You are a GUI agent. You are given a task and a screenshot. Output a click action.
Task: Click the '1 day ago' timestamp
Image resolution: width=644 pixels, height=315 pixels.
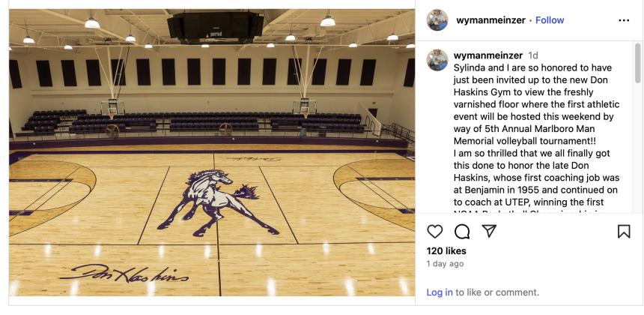[445, 263]
